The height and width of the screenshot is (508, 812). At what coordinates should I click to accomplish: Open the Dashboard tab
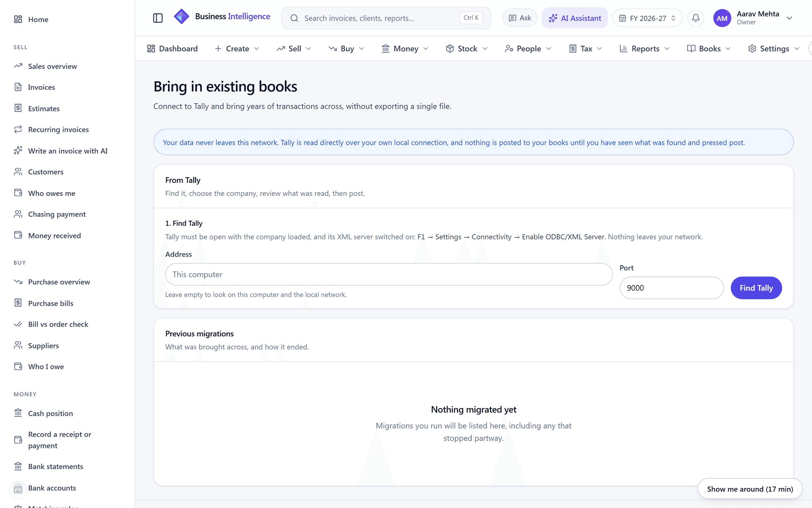[173, 49]
